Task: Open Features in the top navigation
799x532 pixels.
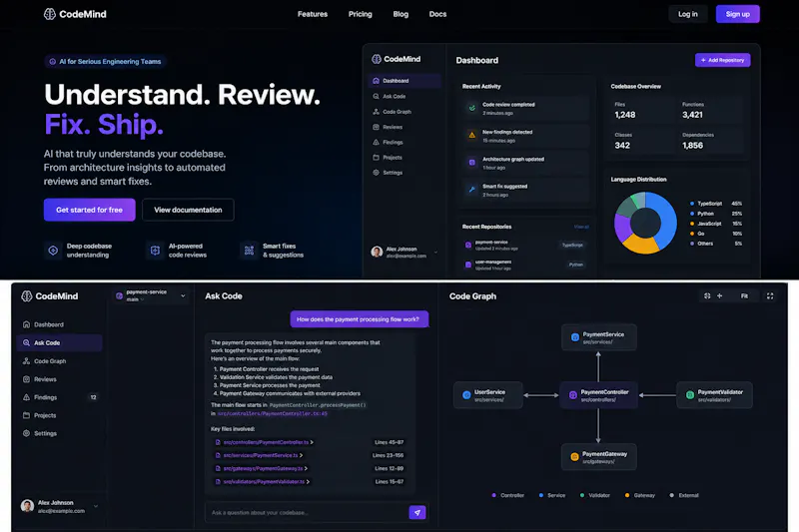Action: click(x=313, y=14)
